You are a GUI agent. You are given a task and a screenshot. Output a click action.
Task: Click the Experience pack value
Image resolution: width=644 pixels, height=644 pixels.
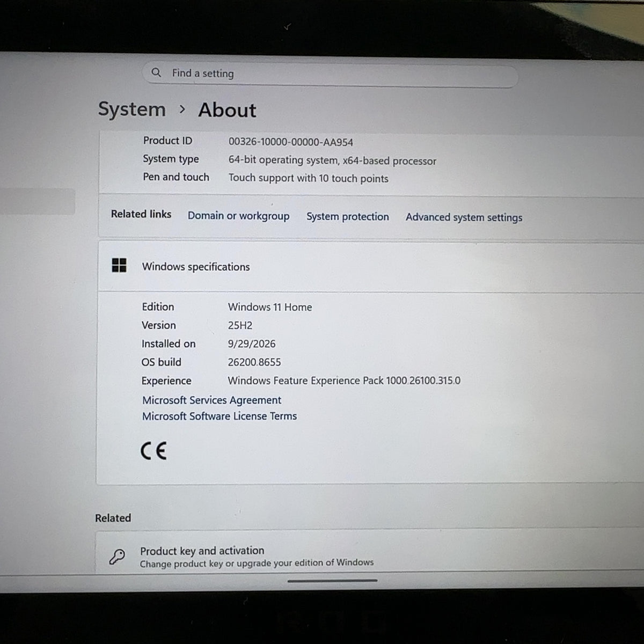344,380
